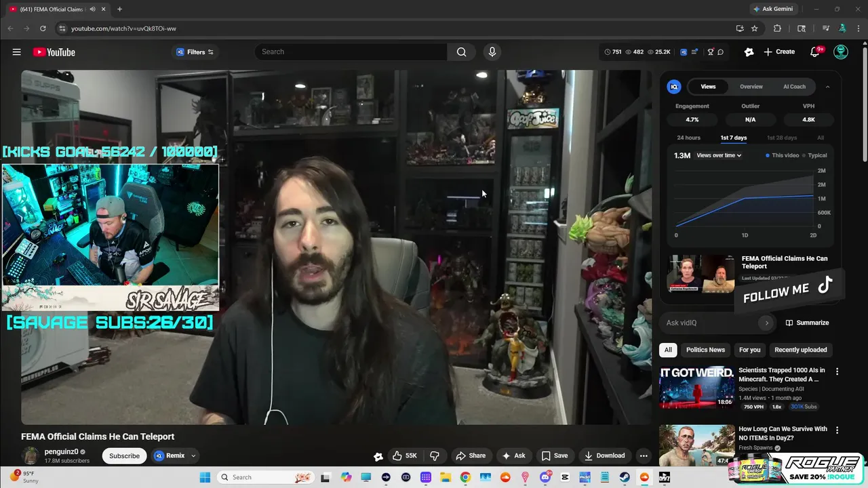Click the penguinz0 channel avatar

[x=31, y=455]
